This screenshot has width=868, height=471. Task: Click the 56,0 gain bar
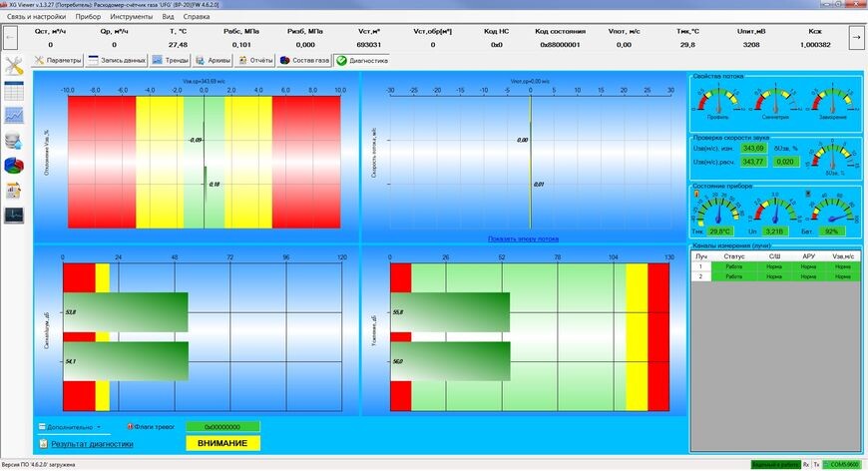click(450, 361)
